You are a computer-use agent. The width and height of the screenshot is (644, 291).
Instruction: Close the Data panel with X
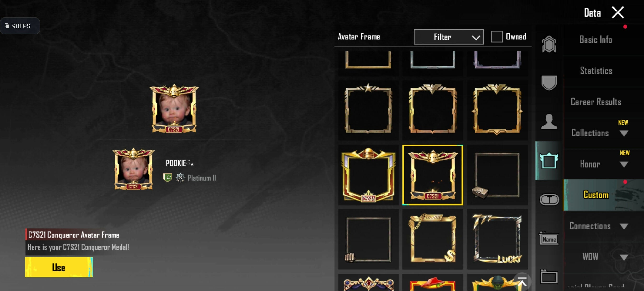pos(617,12)
